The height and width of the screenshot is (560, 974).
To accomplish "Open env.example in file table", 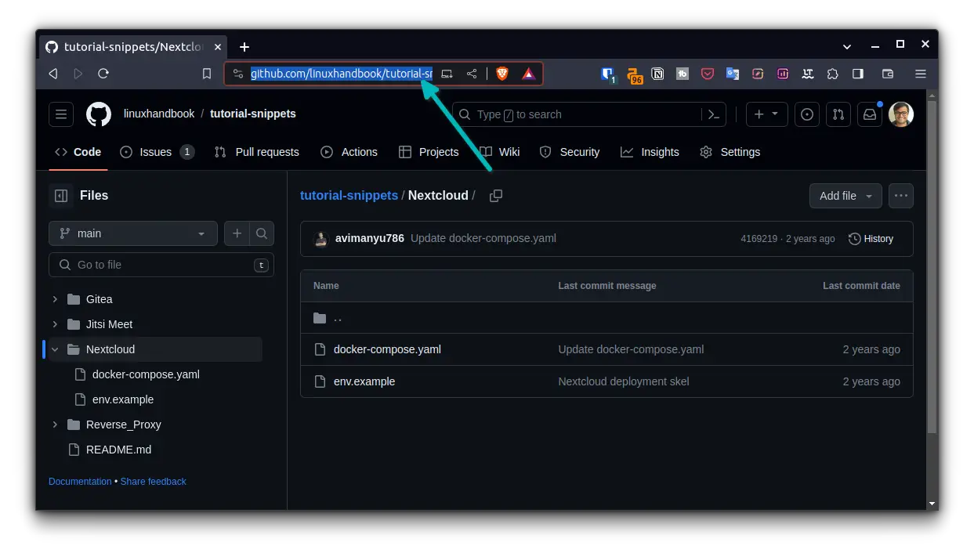I will click(364, 381).
